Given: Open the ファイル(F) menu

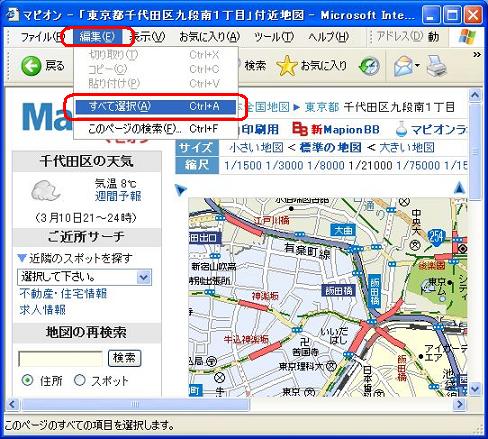Looking at the screenshot, I should pos(42,37).
